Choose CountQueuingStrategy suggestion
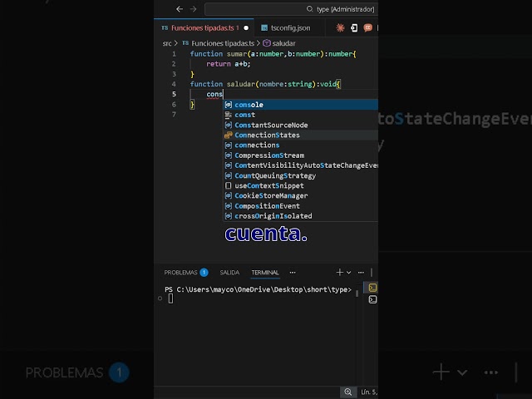The width and height of the screenshot is (532, 399). tap(300, 175)
